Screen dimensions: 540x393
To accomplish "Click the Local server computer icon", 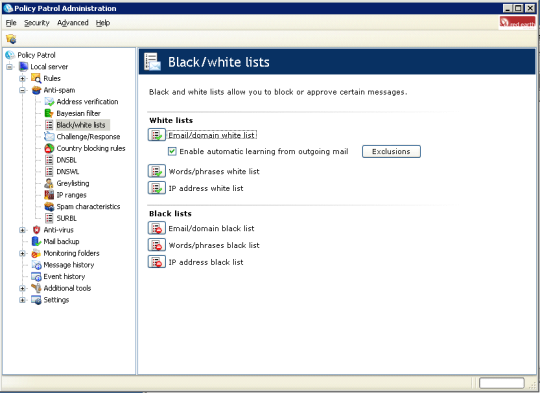I will point(23,66).
